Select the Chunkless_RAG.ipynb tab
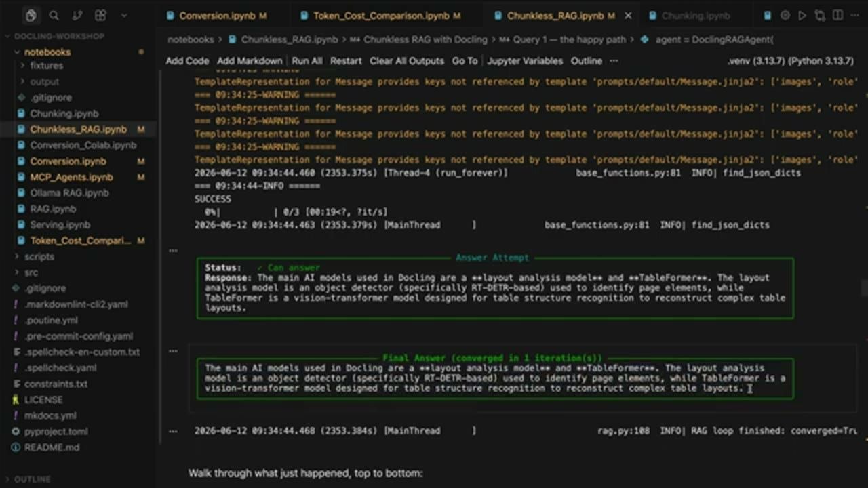 click(x=555, y=16)
